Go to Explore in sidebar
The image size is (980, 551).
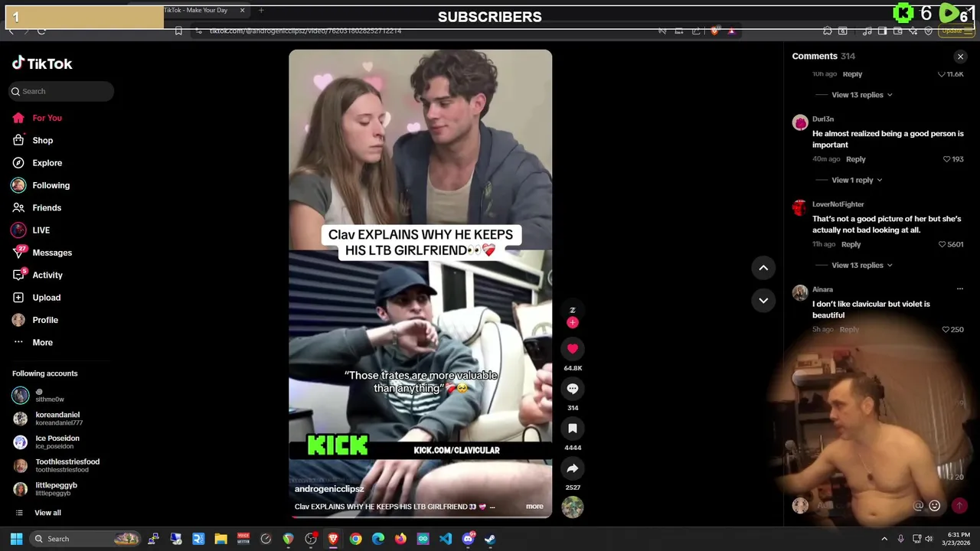pyautogui.click(x=47, y=163)
